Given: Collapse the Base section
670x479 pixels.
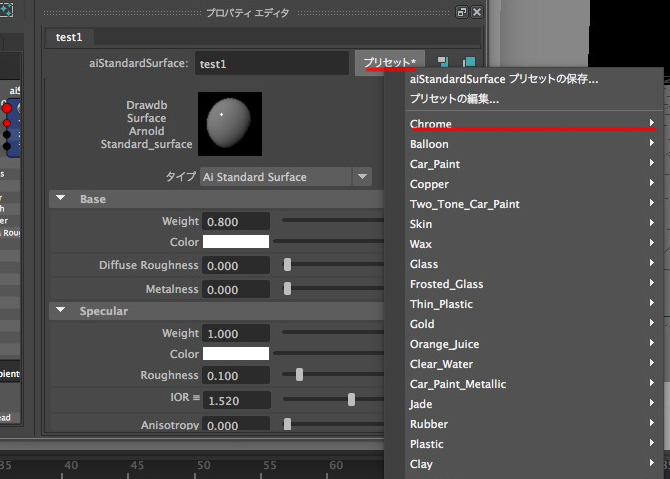Looking at the screenshot, I should point(61,198).
